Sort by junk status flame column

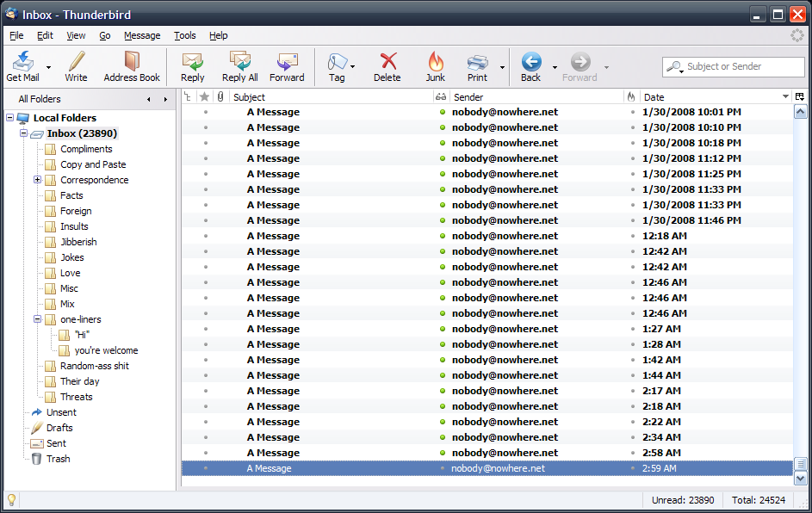[x=631, y=96]
